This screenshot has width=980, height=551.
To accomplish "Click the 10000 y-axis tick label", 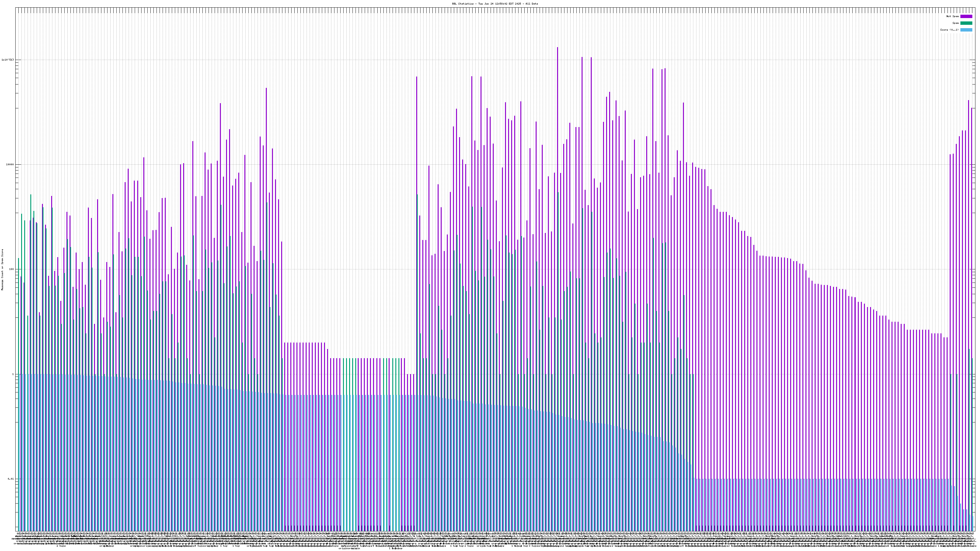I will pos(9,165).
